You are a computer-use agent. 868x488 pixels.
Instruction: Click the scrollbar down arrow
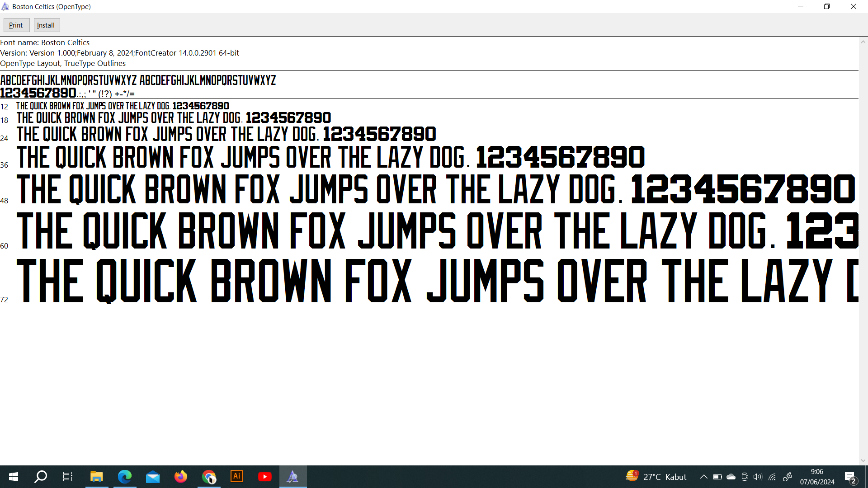click(x=863, y=460)
